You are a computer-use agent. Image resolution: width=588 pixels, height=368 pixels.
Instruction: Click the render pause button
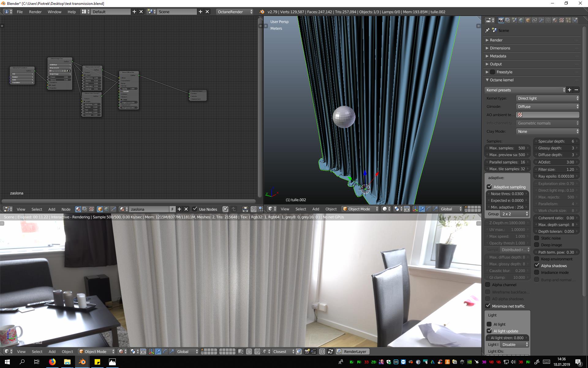[x=322, y=351]
